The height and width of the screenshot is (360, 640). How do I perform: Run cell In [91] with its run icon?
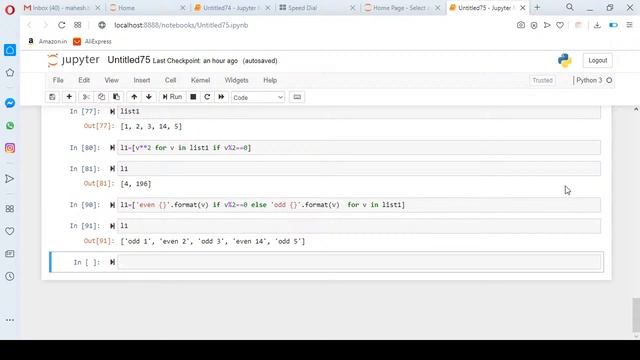click(x=112, y=226)
